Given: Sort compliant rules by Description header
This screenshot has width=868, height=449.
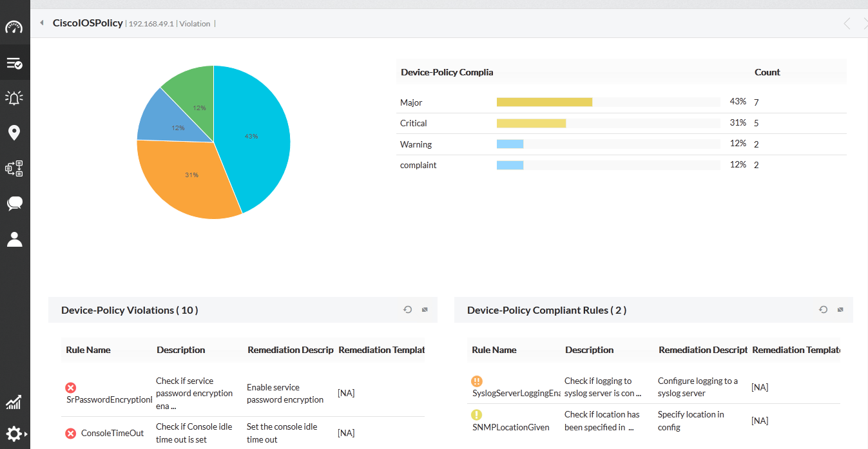Looking at the screenshot, I should pyautogui.click(x=590, y=350).
